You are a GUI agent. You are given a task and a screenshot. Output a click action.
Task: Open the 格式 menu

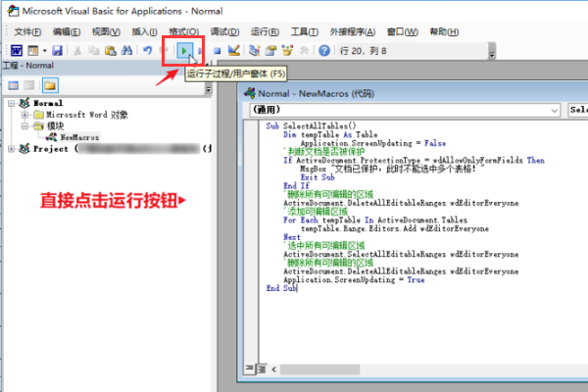[184, 32]
